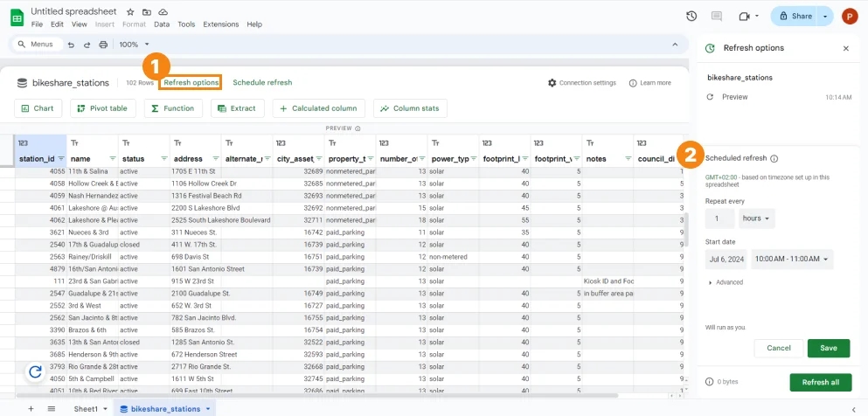The image size is (868, 416).
Task: Expand the Advanced section
Action: pos(726,282)
